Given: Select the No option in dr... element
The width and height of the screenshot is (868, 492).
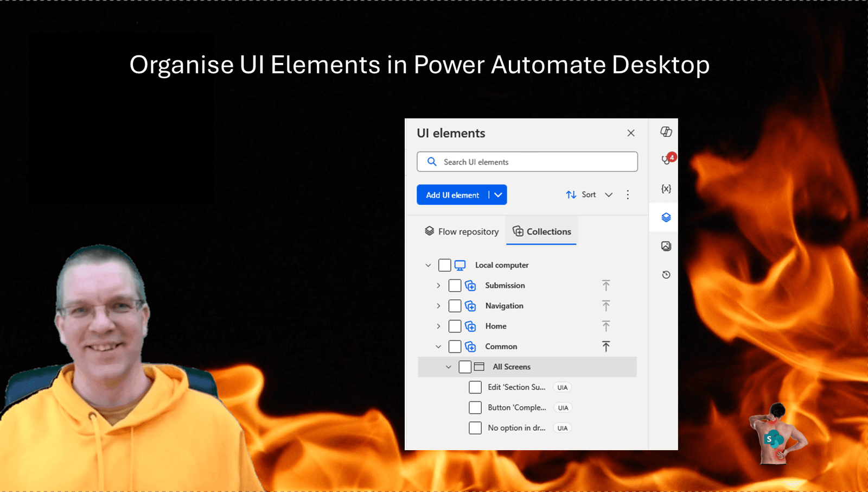Looking at the screenshot, I should (x=516, y=428).
